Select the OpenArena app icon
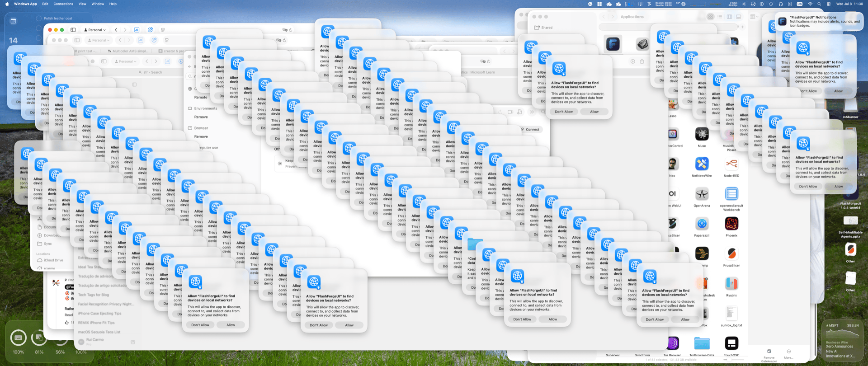Viewport: 868px width, 366px height. click(702, 194)
